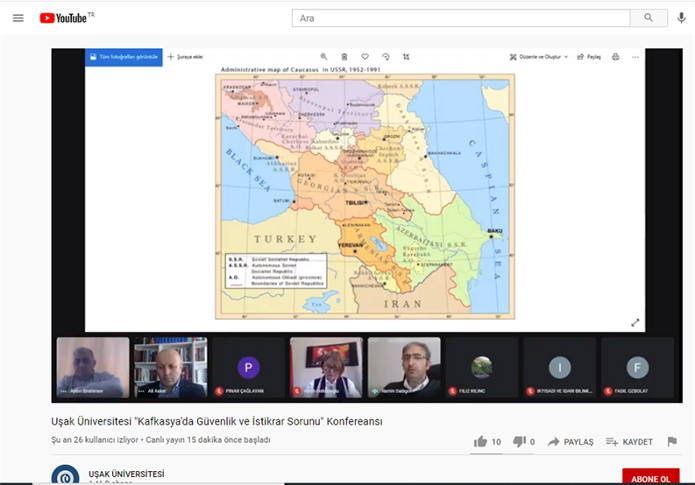Viewport: 695px width, 485px height.
Task: Type in the Ara search field
Action: (460, 18)
